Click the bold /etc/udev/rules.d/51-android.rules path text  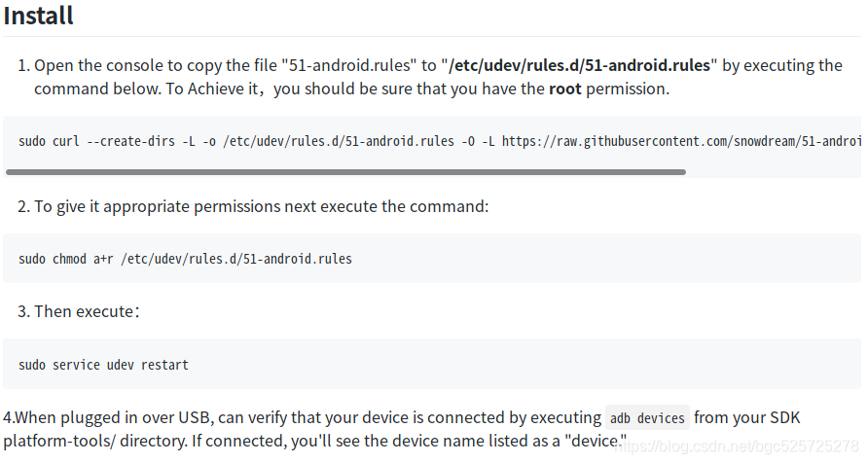[x=581, y=65]
